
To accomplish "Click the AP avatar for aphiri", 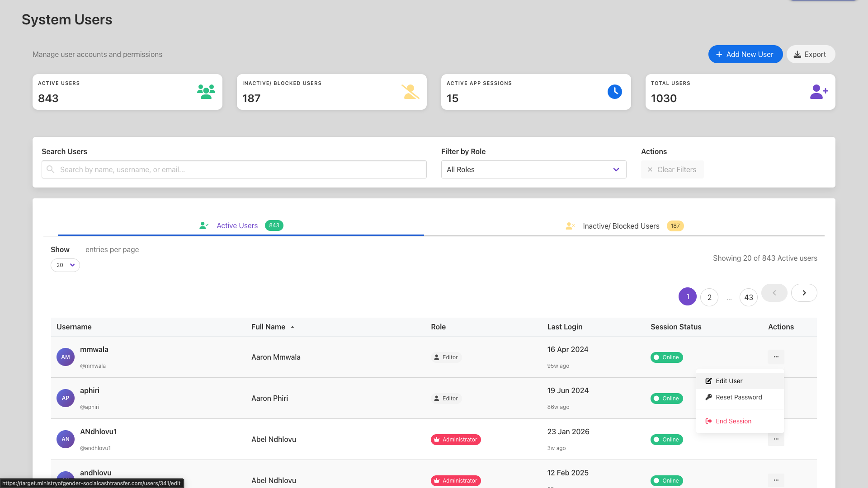I will [x=66, y=398].
